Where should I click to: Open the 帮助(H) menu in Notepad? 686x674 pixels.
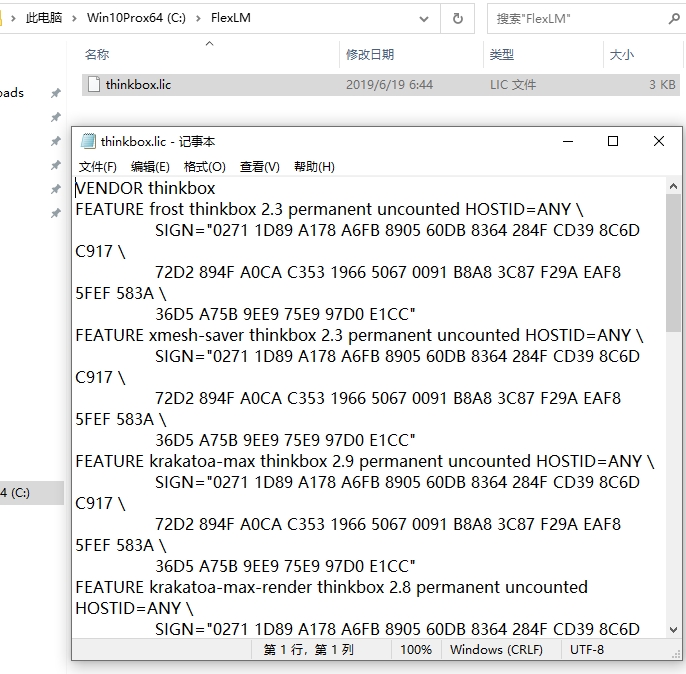pos(314,167)
